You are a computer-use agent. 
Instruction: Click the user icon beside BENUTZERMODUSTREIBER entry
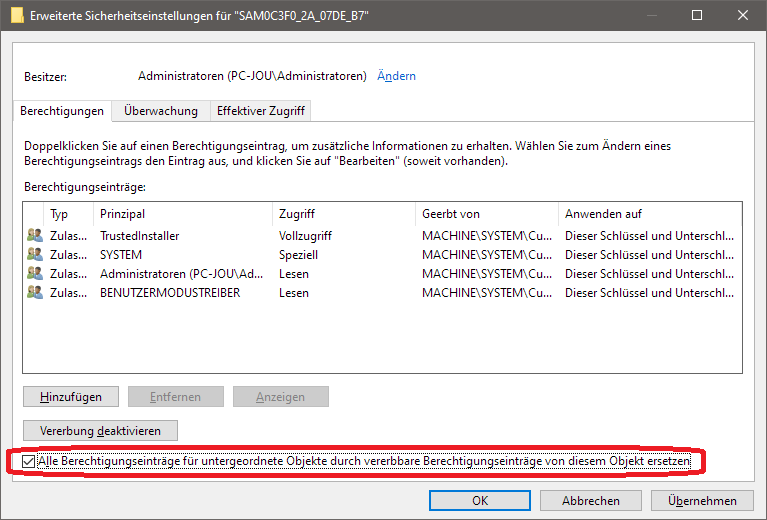[35, 293]
